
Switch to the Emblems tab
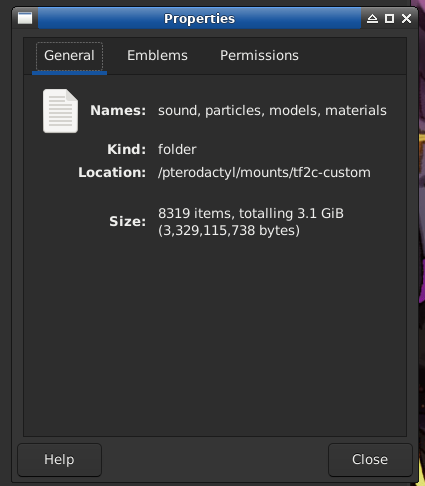[x=157, y=56]
